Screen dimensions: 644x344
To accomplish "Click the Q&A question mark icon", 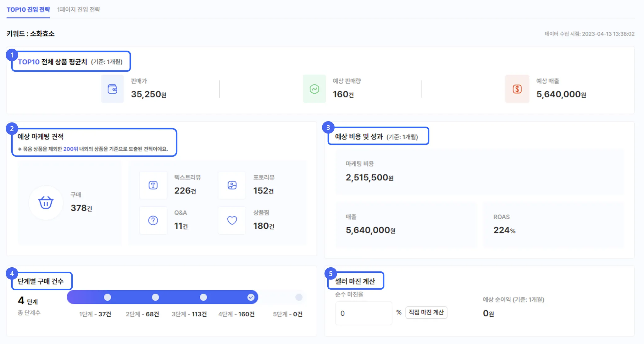I will coord(153,221).
